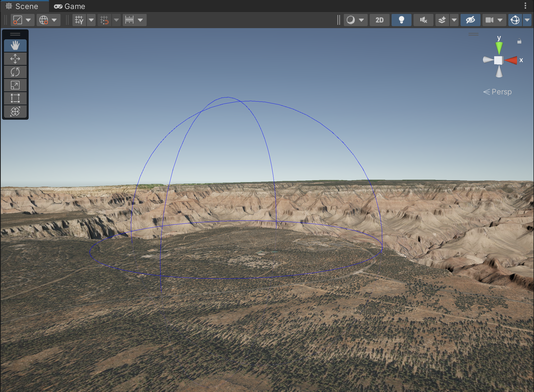Image resolution: width=534 pixels, height=392 pixels.
Task: Open the three-dot panel options menu
Action: (x=525, y=5)
